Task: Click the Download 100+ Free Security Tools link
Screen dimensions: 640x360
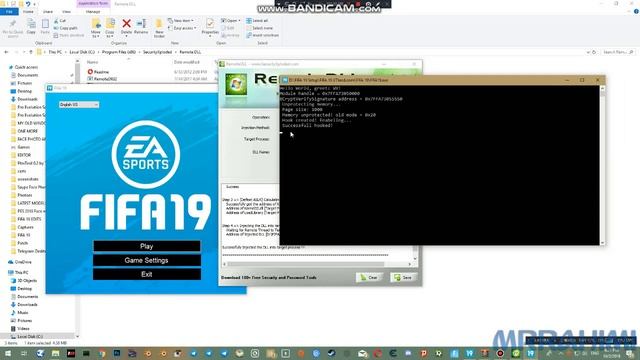Action: pos(269,278)
